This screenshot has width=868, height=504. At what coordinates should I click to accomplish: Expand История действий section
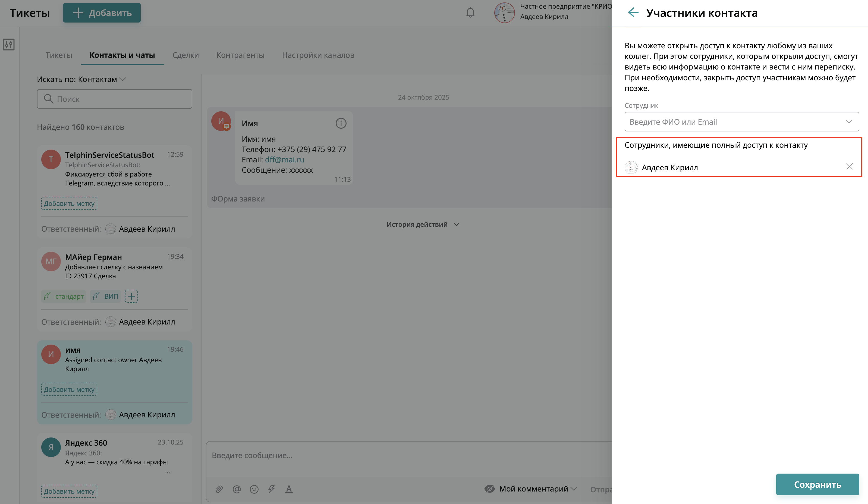click(x=423, y=224)
